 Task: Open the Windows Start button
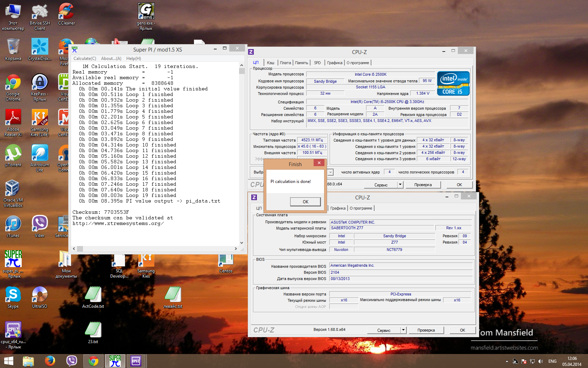[x=8, y=361]
